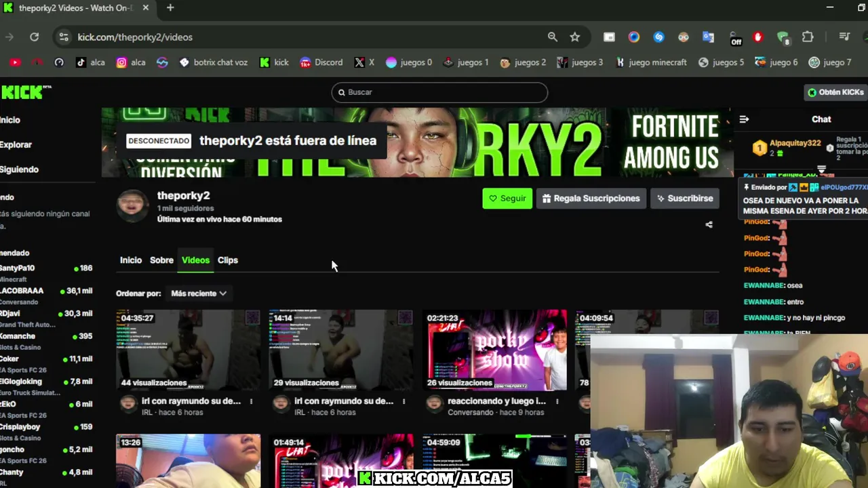Open the 01:49:14 video thumbnail
This screenshot has width=868, height=488.
(x=341, y=461)
